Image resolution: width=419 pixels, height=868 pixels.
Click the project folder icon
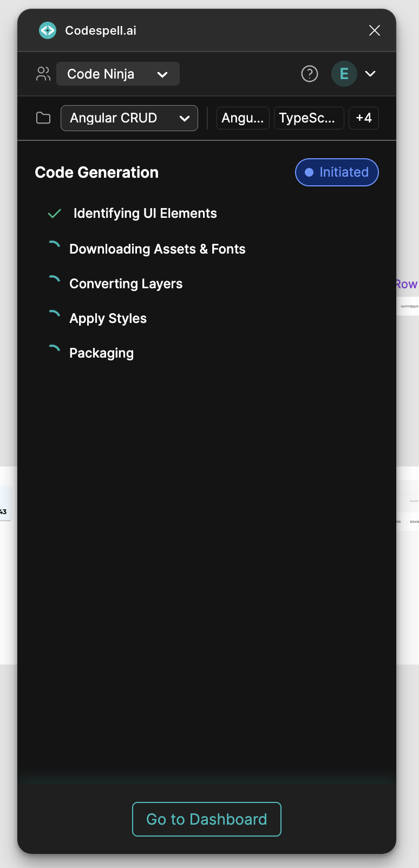(43, 118)
